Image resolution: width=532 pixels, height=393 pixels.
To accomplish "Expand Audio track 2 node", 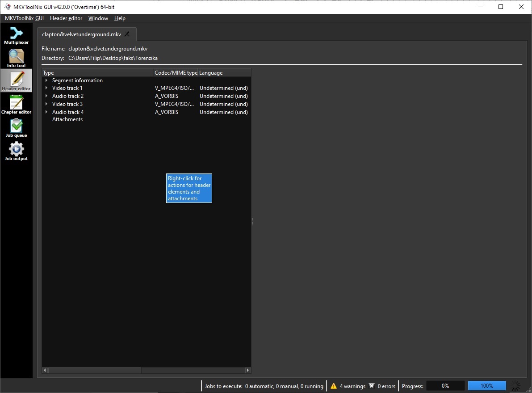I will 46,96.
